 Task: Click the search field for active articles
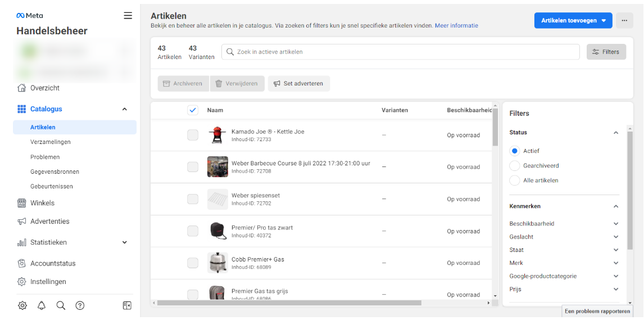400,52
